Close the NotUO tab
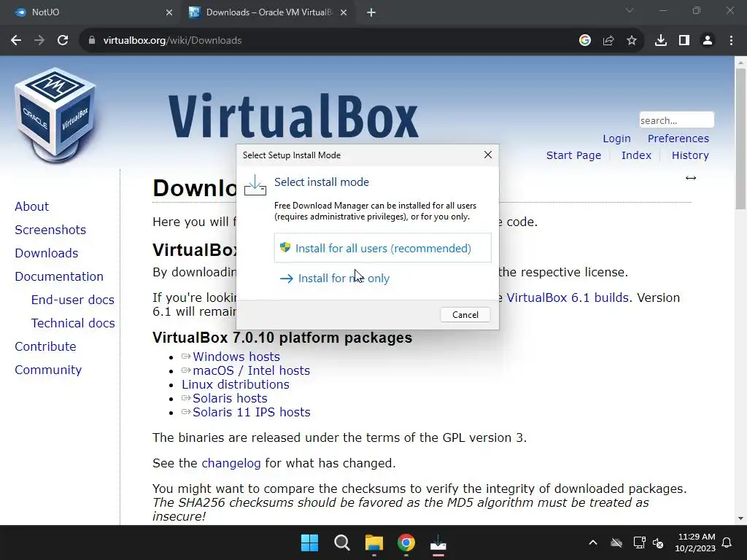Viewport: 747px width, 560px height. coord(169,12)
